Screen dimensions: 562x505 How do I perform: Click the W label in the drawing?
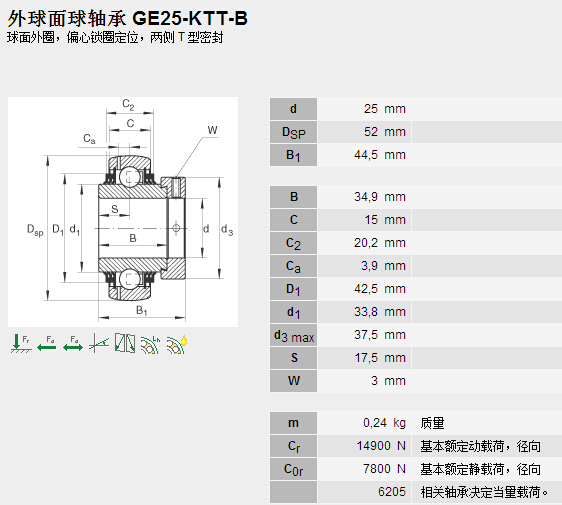(x=212, y=130)
